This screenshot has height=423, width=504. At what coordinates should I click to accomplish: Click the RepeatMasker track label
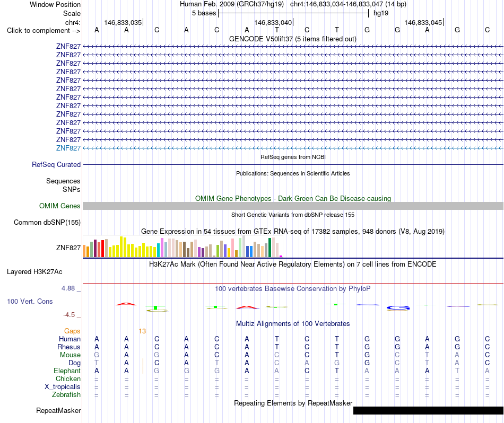tap(58, 410)
